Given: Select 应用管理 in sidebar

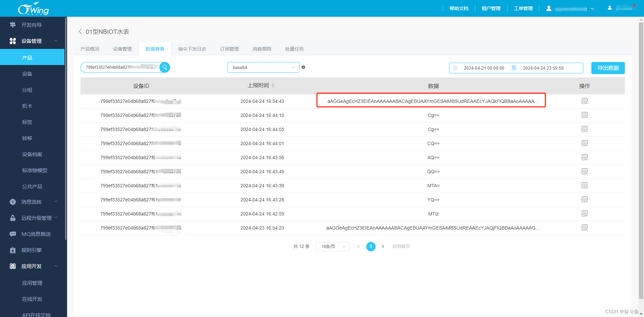Looking at the screenshot, I should (x=32, y=283).
